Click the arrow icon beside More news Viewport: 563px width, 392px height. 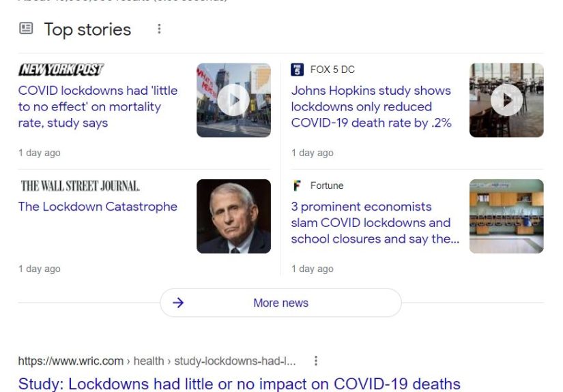(x=178, y=303)
